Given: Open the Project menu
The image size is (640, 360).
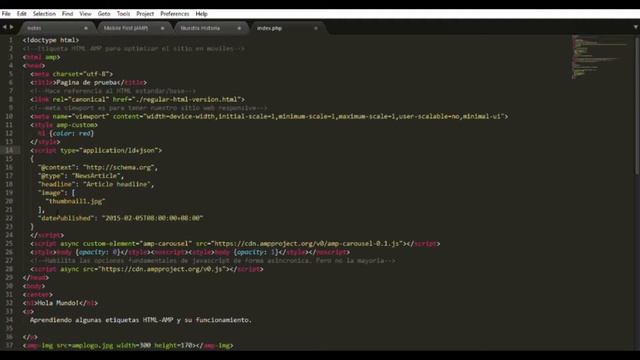Looking at the screenshot, I should [x=145, y=14].
